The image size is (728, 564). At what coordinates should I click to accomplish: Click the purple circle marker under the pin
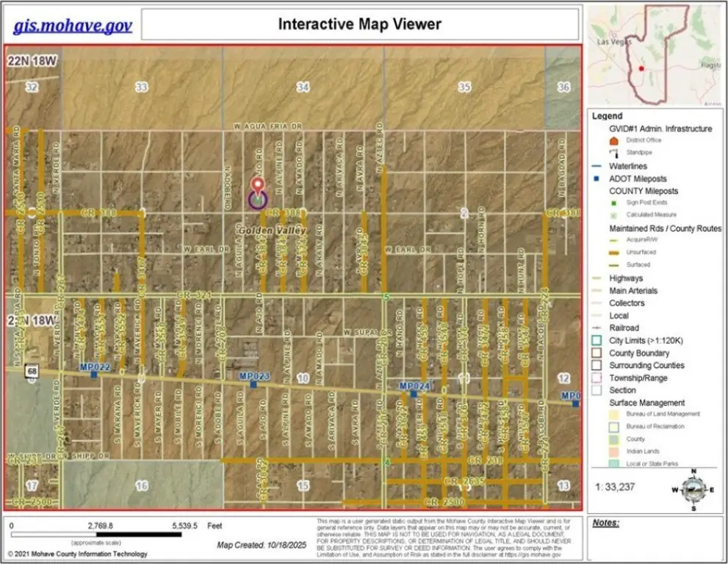(257, 199)
